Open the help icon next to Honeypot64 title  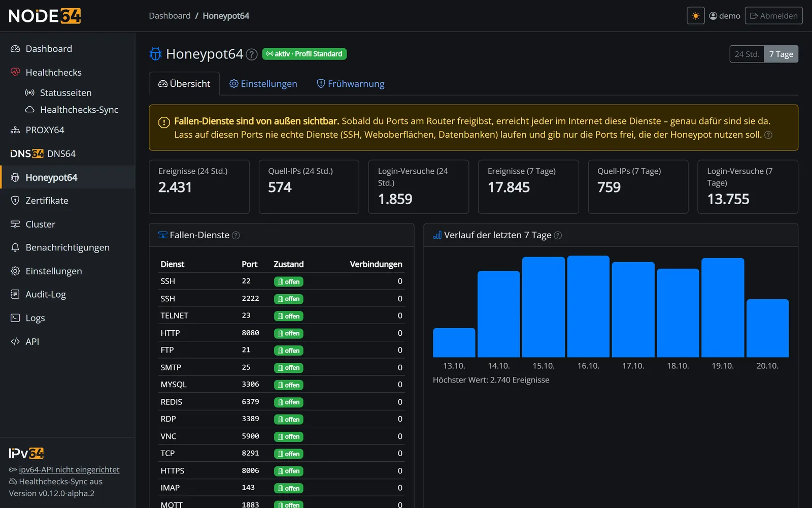click(x=252, y=54)
